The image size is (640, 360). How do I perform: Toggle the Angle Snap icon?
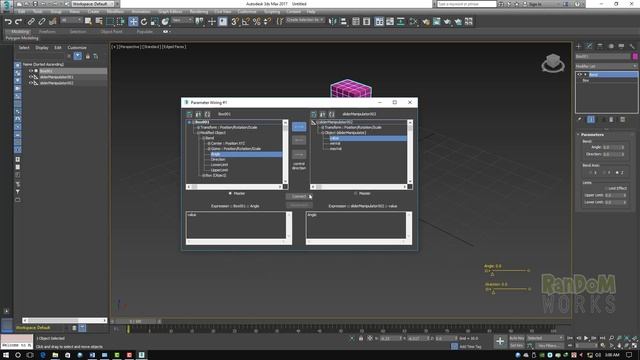tap(246, 21)
